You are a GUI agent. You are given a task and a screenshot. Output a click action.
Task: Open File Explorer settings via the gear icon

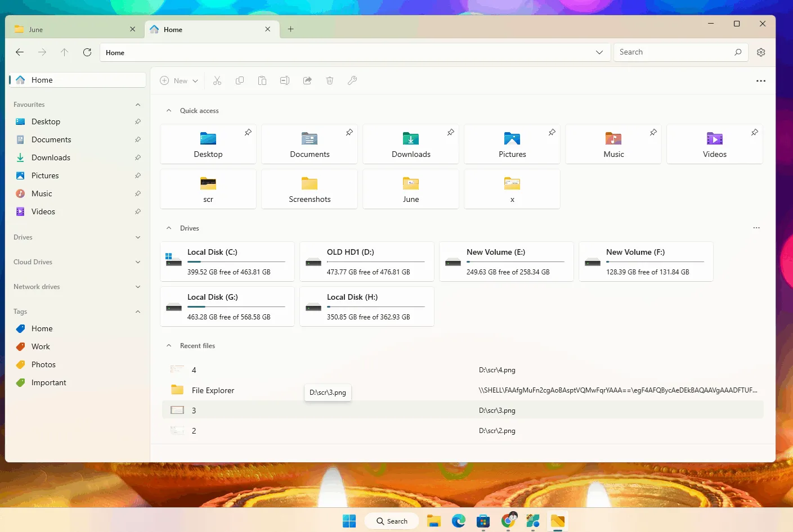coord(761,52)
